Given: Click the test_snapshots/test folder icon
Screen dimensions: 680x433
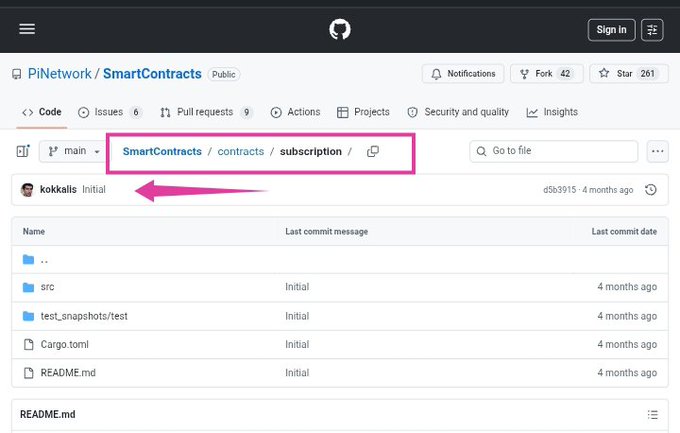Looking at the screenshot, I should (x=28, y=316).
